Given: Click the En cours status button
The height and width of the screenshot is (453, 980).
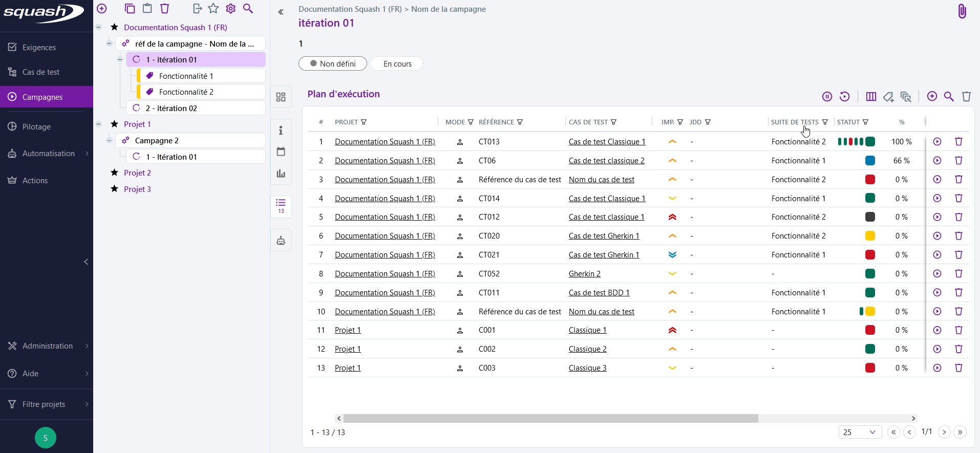Looking at the screenshot, I should [397, 64].
